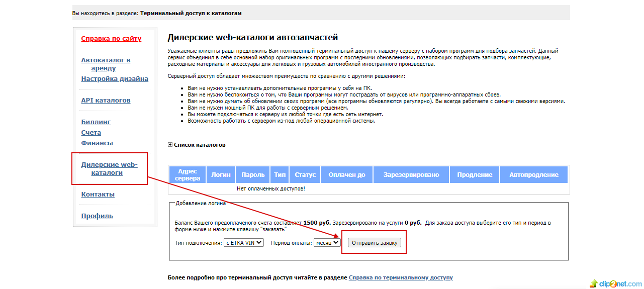Click the Отправить заявку button
Screen dimensions: 644x289
375,243
